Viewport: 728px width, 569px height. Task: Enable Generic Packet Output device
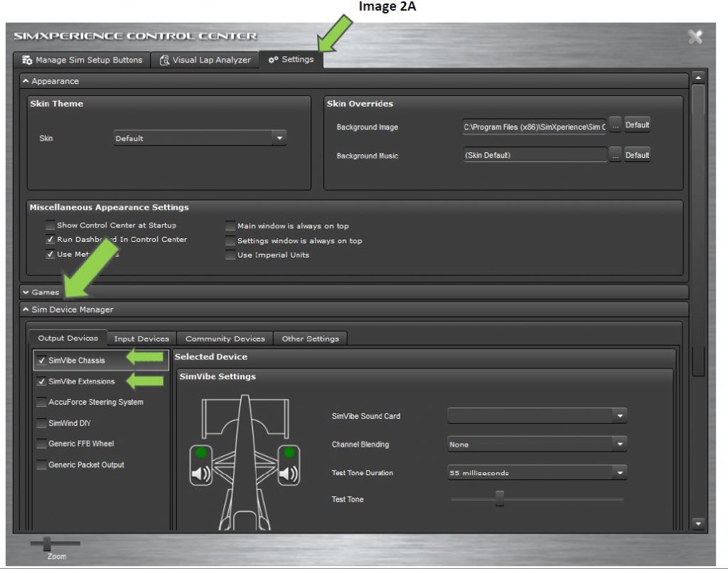tap(41, 464)
